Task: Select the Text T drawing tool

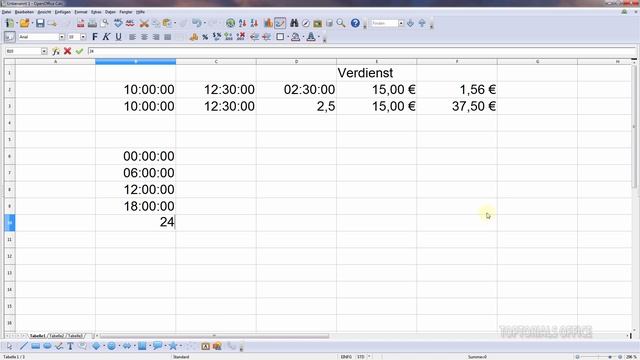Action: (x=70, y=347)
